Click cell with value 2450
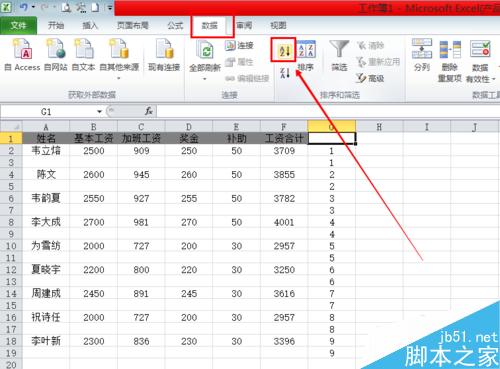 [x=94, y=293]
